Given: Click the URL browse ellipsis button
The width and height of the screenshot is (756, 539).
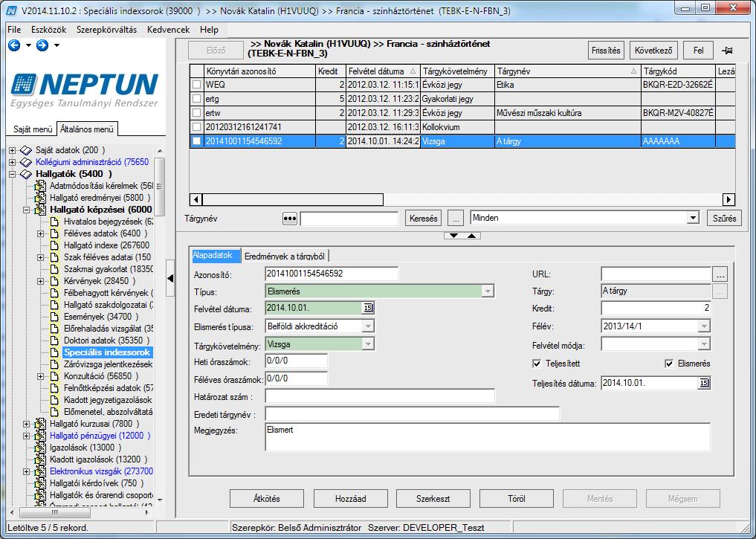Looking at the screenshot, I should pyautogui.click(x=720, y=274).
